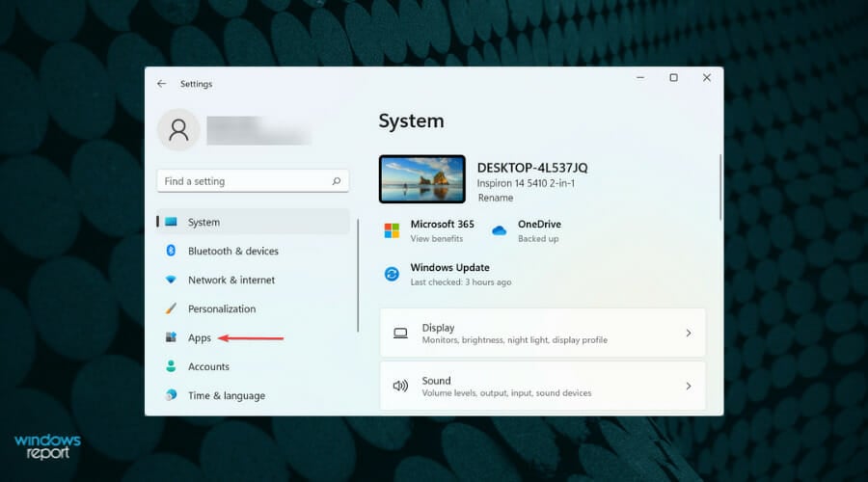Open Windows Update last checked entry

(x=461, y=281)
